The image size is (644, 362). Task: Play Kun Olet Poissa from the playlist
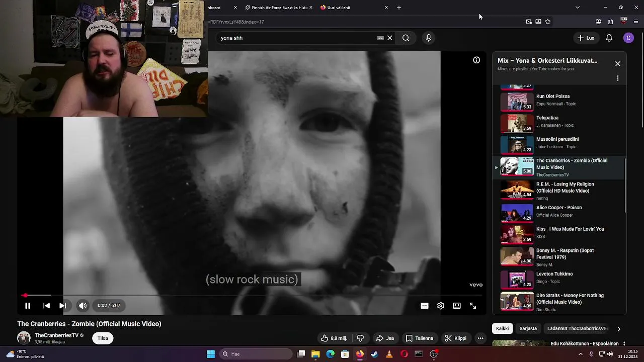[558, 101]
